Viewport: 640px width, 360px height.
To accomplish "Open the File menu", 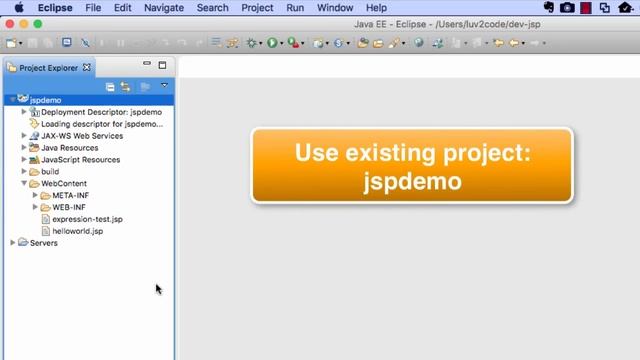I will tap(93, 8).
